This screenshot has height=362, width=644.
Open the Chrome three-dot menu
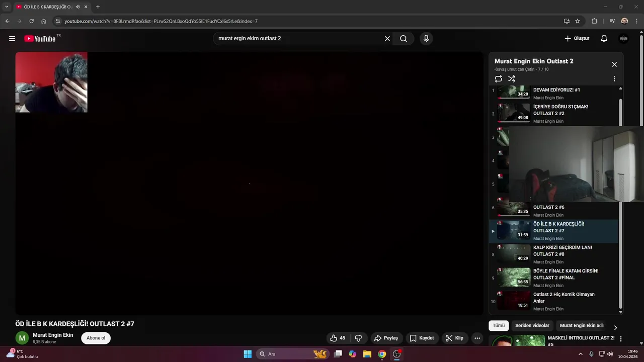coord(637,21)
